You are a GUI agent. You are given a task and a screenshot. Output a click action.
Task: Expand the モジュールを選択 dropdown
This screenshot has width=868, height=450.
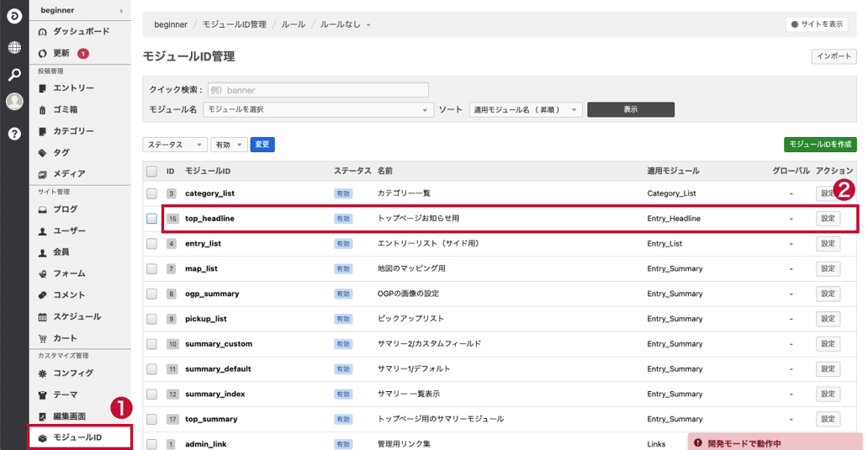coord(317,110)
